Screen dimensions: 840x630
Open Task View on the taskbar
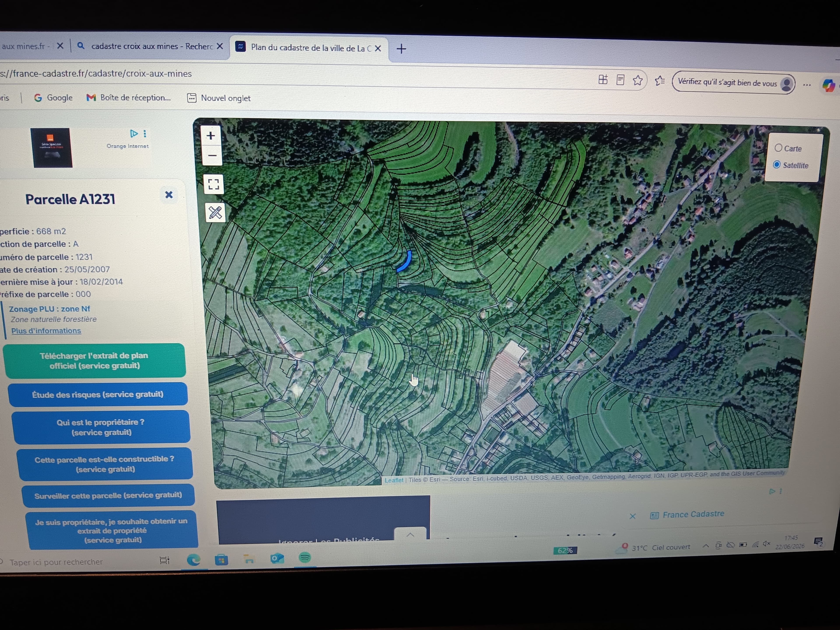tap(165, 560)
